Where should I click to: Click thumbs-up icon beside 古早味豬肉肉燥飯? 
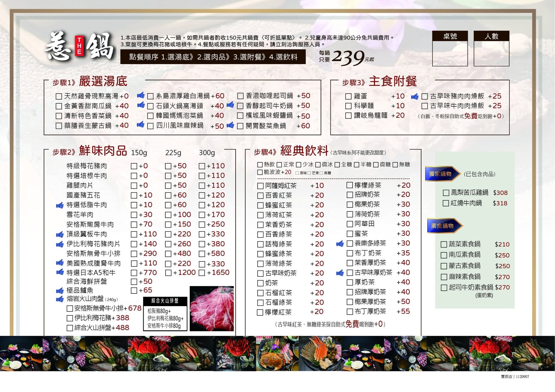(x=415, y=96)
